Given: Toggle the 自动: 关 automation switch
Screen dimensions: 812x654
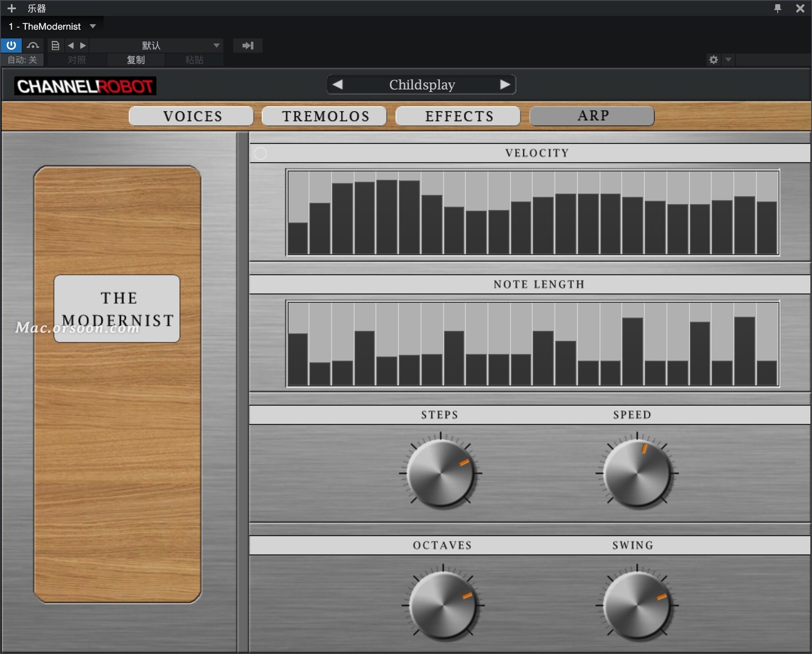Looking at the screenshot, I should (x=22, y=60).
